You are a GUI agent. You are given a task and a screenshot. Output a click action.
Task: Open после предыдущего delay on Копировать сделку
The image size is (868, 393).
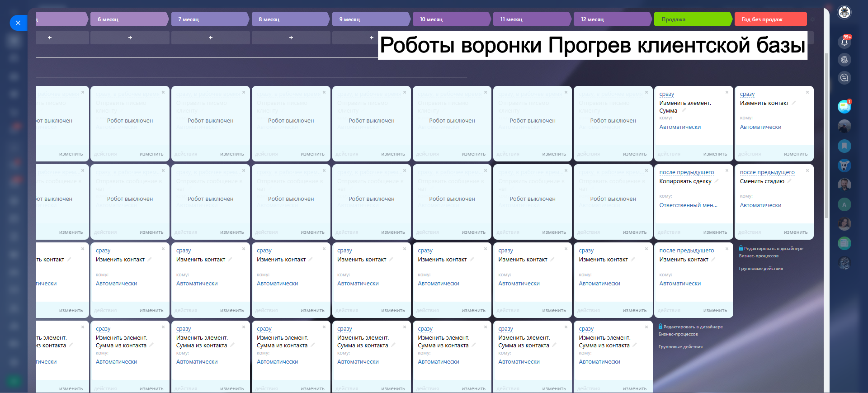(687, 172)
